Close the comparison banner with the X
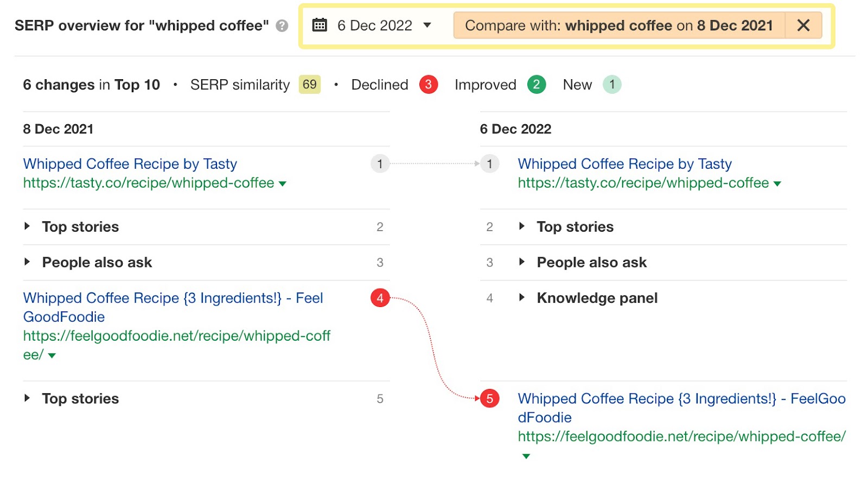Viewport: 868px width, 479px height. 804,25
